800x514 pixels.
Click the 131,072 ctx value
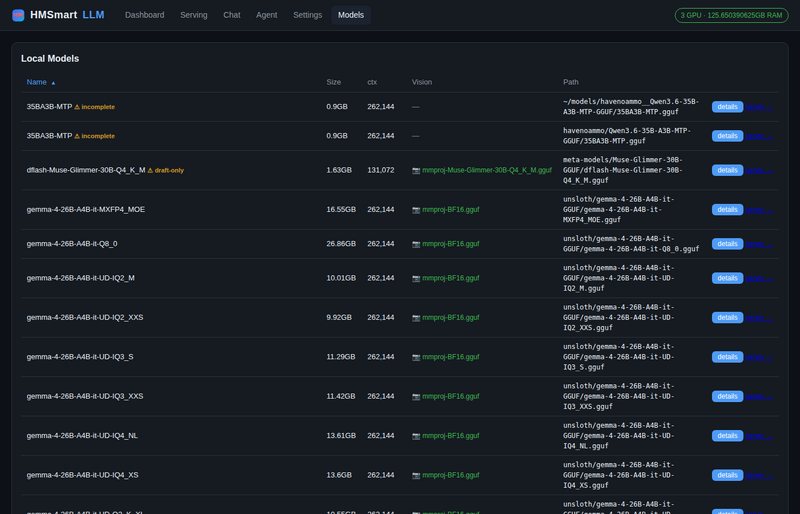click(381, 170)
